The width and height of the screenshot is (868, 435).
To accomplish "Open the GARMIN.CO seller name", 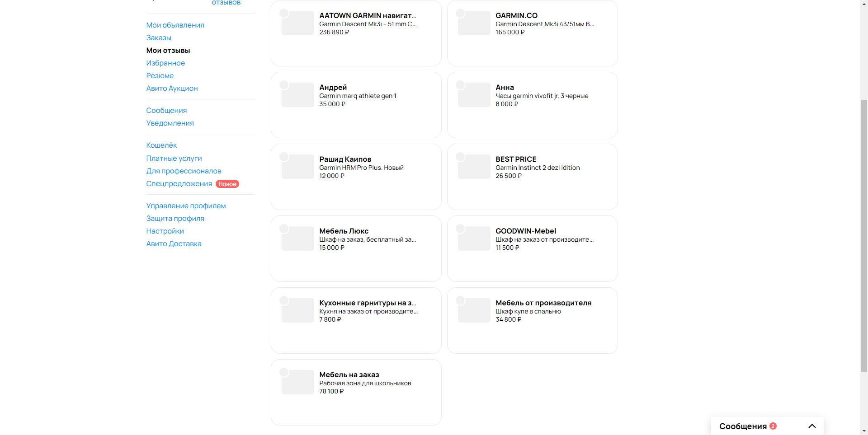I will pyautogui.click(x=516, y=16).
